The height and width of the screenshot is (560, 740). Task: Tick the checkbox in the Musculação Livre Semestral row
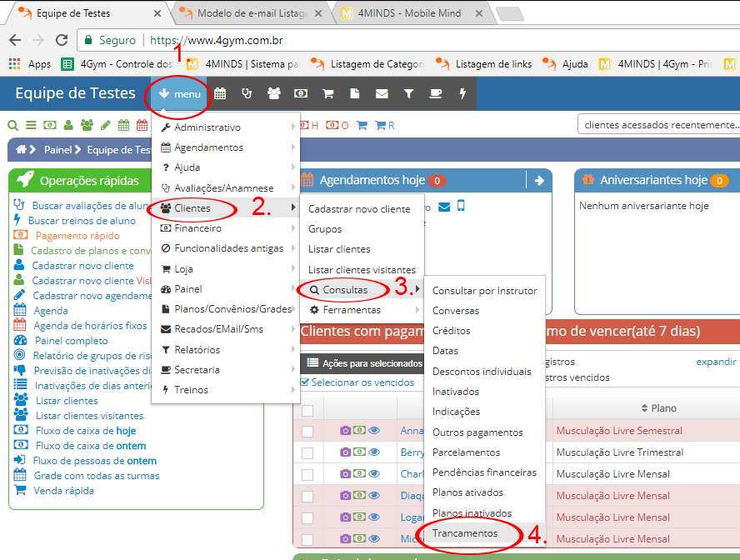click(x=307, y=431)
